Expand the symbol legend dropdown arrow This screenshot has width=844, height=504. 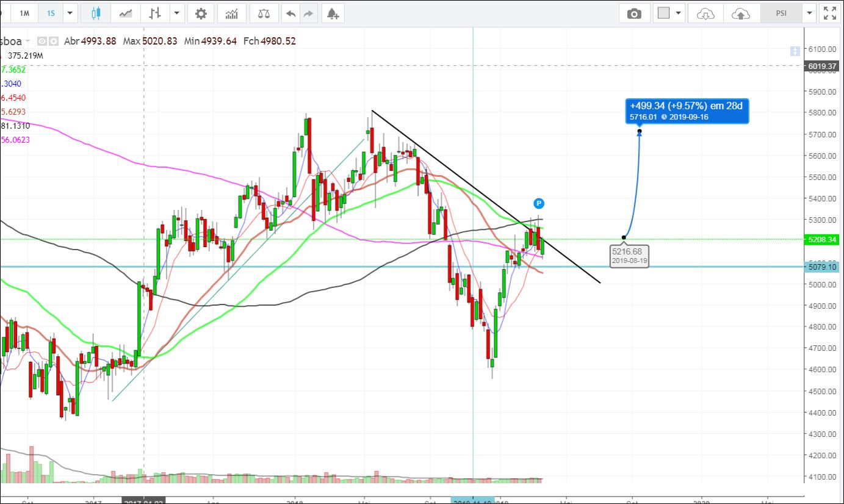pos(28,41)
